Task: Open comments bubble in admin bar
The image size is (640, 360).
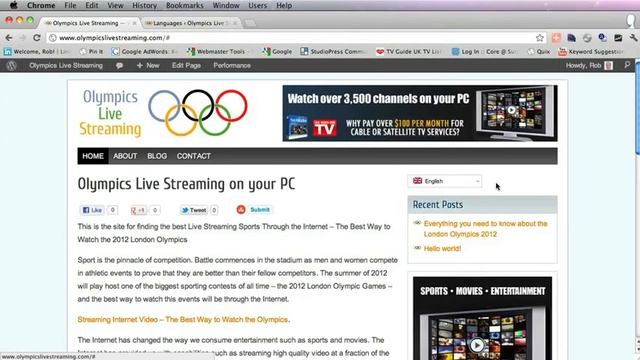Action: click(x=119, y=65)
